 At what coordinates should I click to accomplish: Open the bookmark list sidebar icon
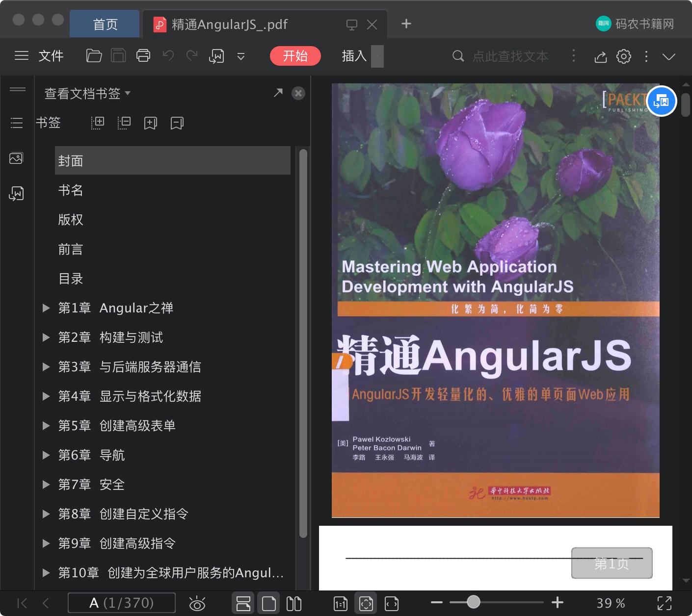[x=17, y=123]
